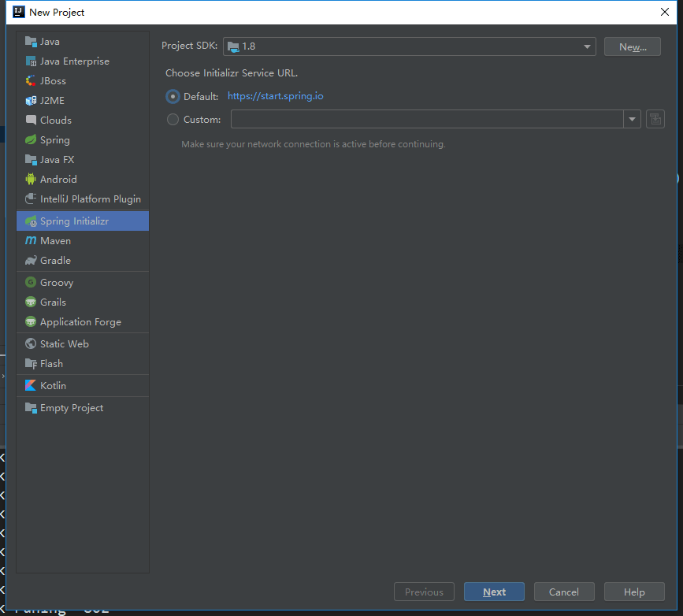Click the J2ME icon
The width and height of the screenshot is (683, 616).
tap(31, 101)
